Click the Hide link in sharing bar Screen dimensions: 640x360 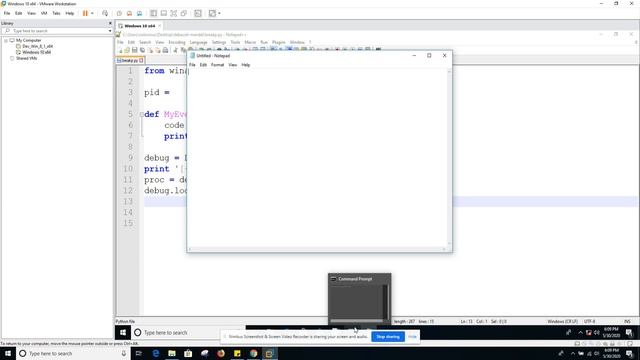(x=412, y=337)
